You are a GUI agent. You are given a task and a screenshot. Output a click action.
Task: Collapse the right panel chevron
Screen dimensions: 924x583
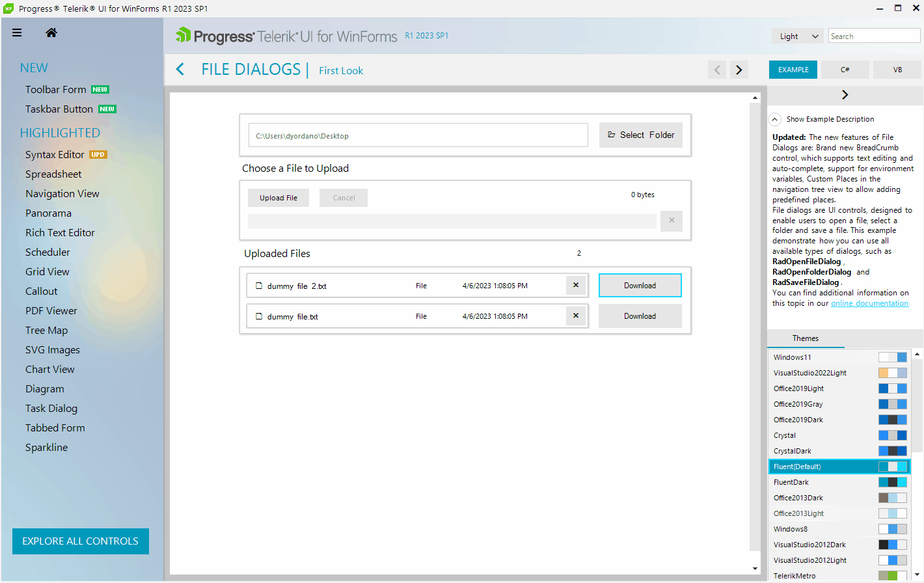[845, 95]
